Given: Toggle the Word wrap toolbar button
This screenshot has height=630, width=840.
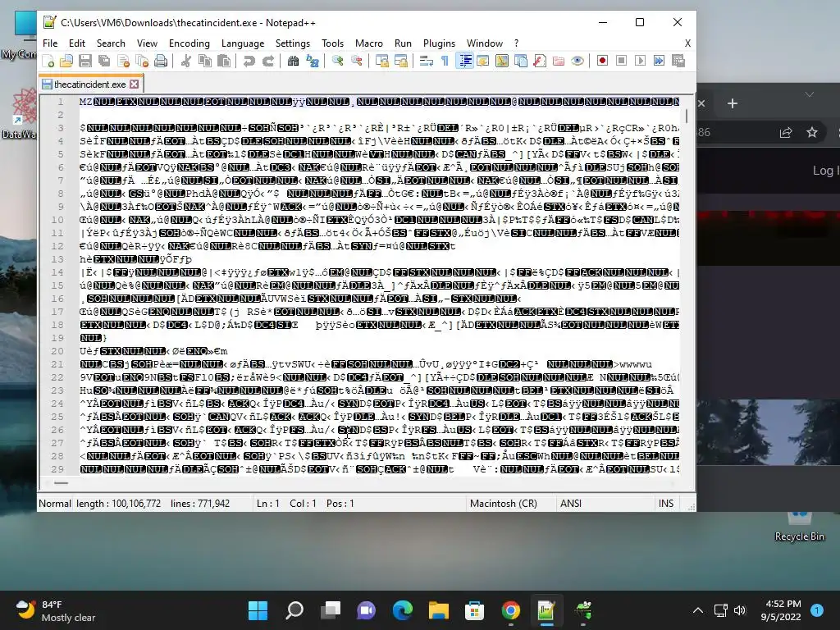Looking at the screenshot, I should click(427, 61).
